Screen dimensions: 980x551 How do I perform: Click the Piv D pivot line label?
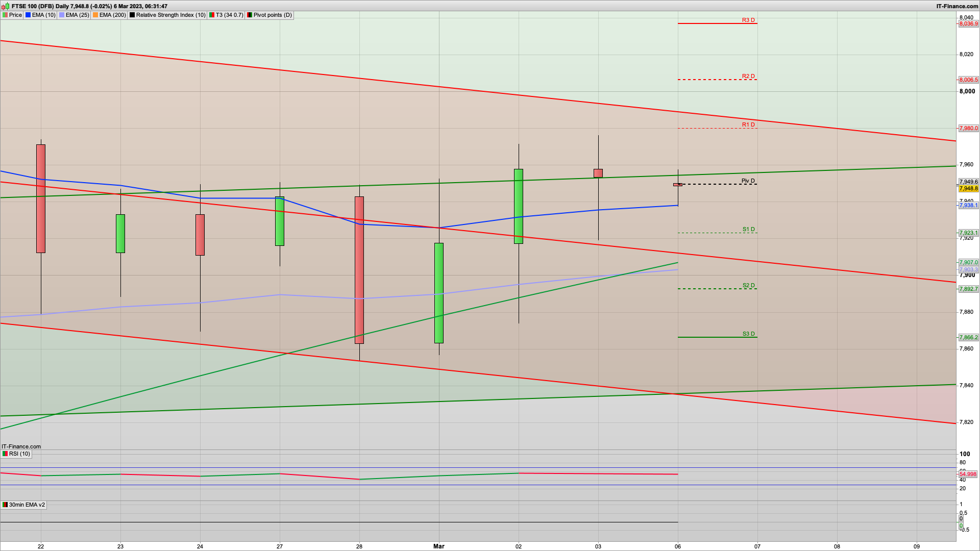click(748, 181)
